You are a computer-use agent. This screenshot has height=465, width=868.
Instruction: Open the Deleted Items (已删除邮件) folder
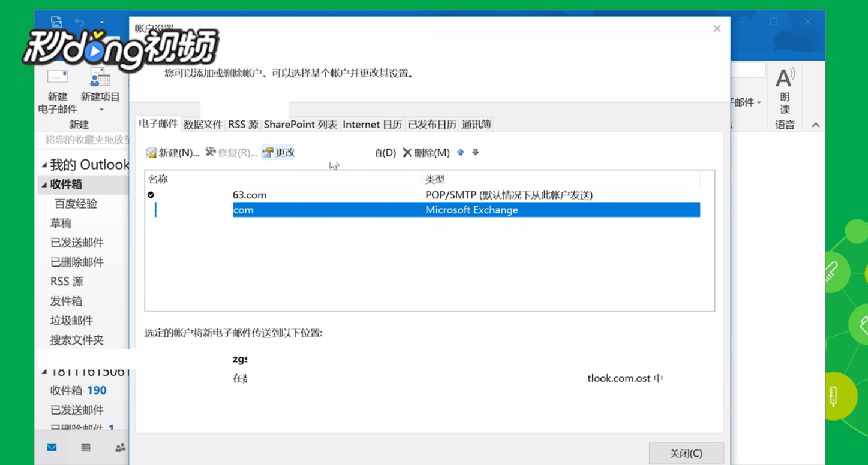click(77, 262)
